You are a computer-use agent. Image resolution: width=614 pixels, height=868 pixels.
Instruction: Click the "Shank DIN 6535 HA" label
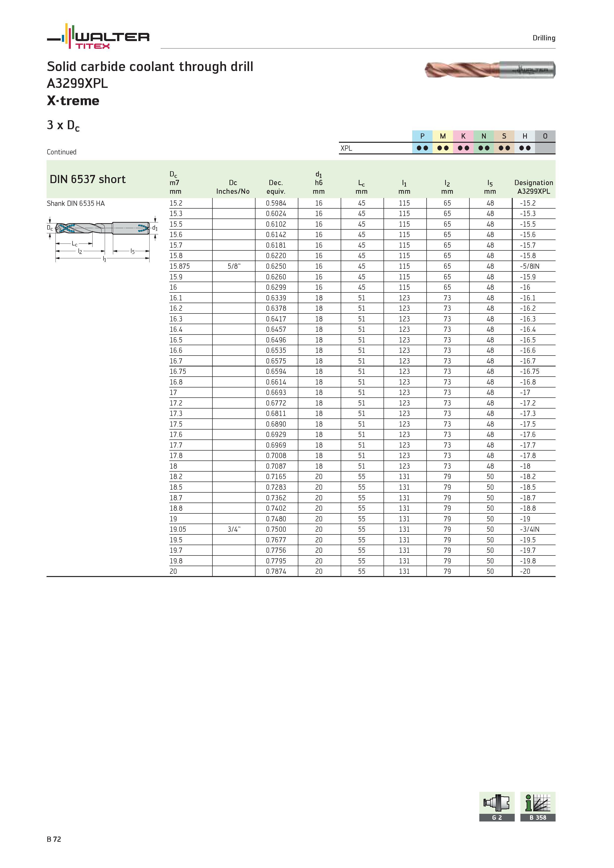pyautogui.click(x=76, y=203)
